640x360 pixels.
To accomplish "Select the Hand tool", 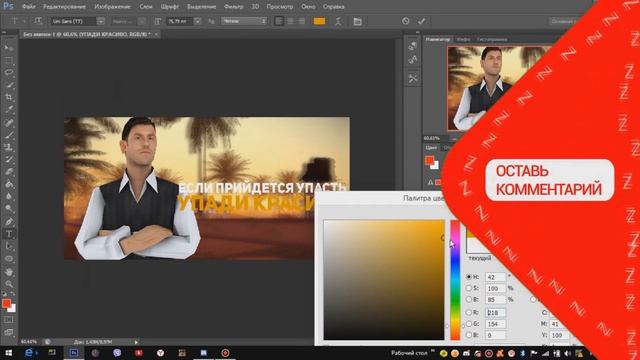I will (x=9, y=272).
